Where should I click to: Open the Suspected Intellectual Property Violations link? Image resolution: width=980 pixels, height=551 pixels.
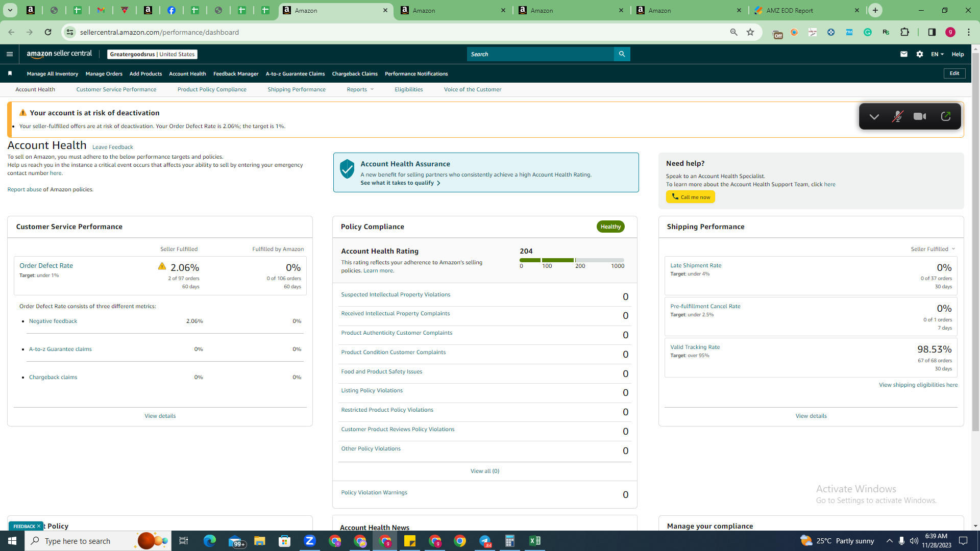click(x=396, y=294)
